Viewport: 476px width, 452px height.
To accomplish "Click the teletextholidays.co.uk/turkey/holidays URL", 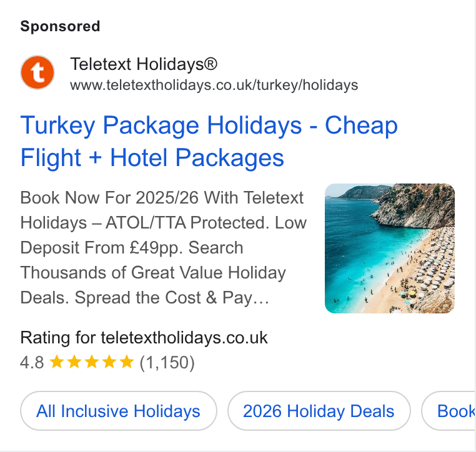I will click(x=214, y=86).
